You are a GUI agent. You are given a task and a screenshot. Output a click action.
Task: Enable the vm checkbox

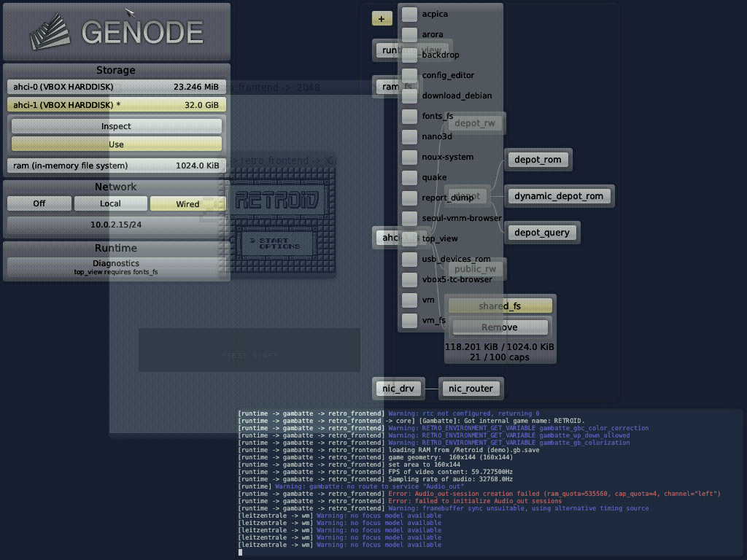click(x=409, y=300)
